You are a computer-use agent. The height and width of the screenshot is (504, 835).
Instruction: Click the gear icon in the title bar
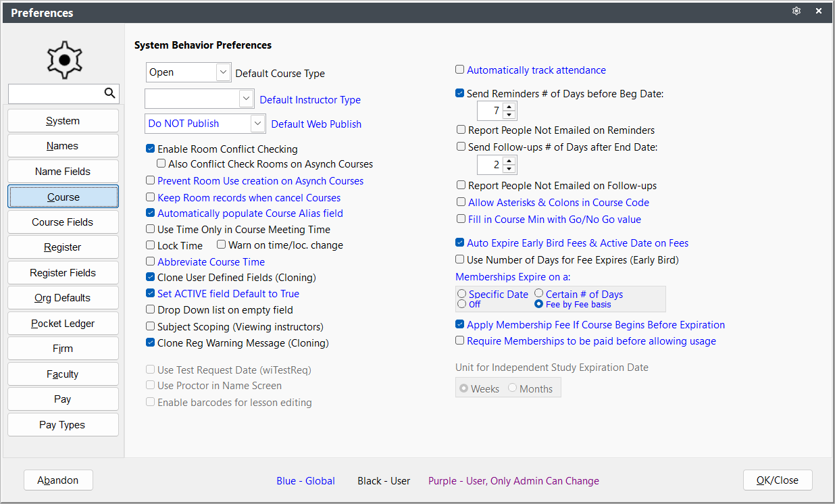pos(797,11)
